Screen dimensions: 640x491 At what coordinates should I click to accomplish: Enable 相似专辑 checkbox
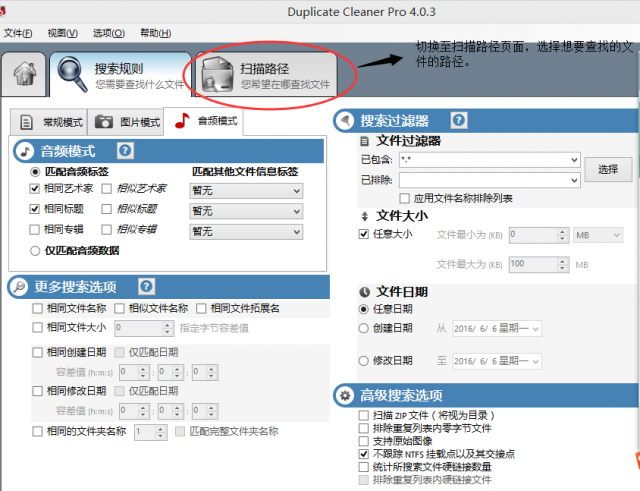(107, 229)
